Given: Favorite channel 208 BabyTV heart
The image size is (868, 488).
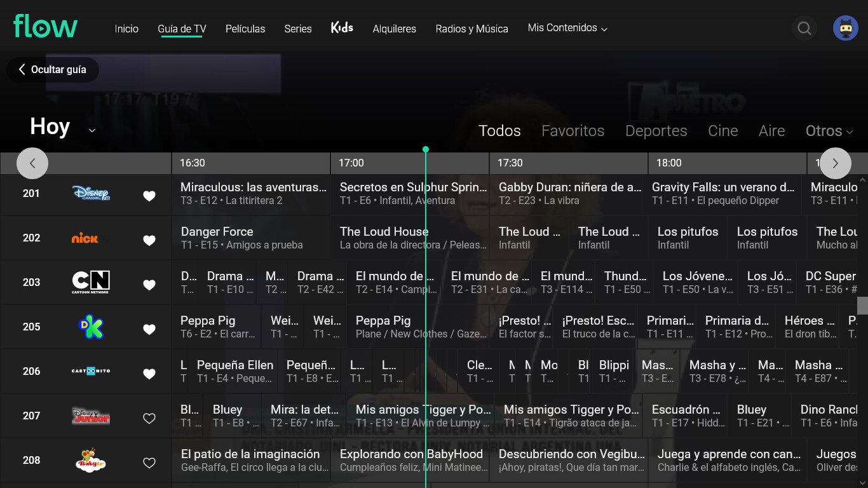Looking at the screenshot, I should pyautogui.click(x=149, y=463).
